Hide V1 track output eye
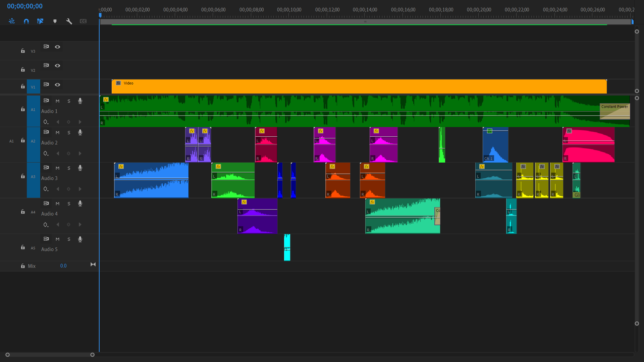This screenshot has height=362, width=644. click(x=57, y=84)
